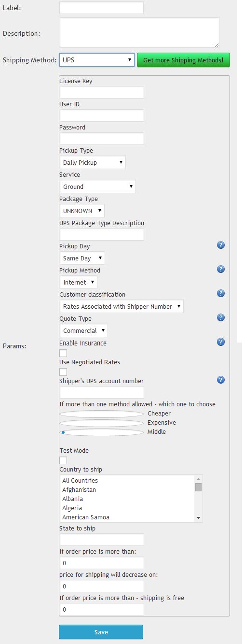Screen dimensions: 244x644
Task: Enable the Insurance checkbox
Action: coord(63,353)
